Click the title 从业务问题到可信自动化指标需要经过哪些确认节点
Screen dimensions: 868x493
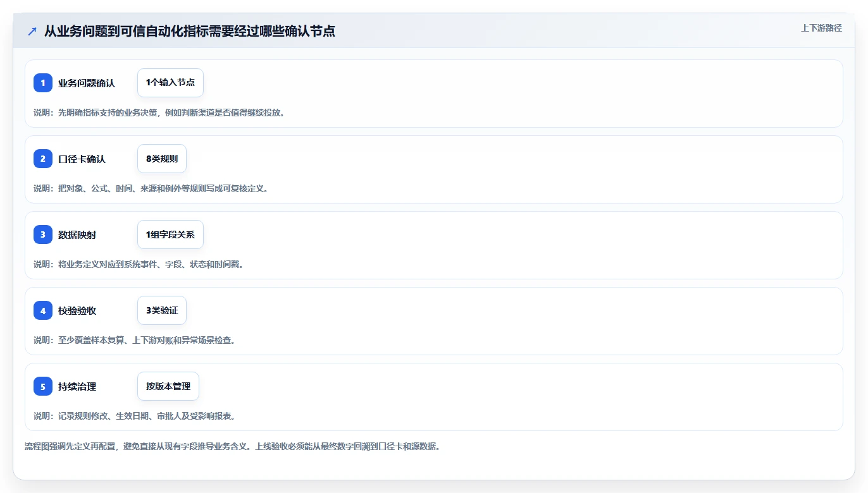189,31
